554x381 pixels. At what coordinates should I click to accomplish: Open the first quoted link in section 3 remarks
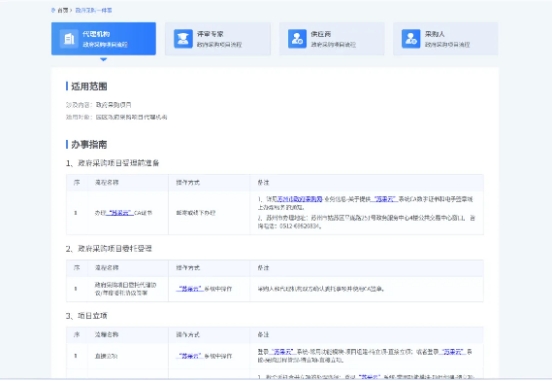pos(282,352)
